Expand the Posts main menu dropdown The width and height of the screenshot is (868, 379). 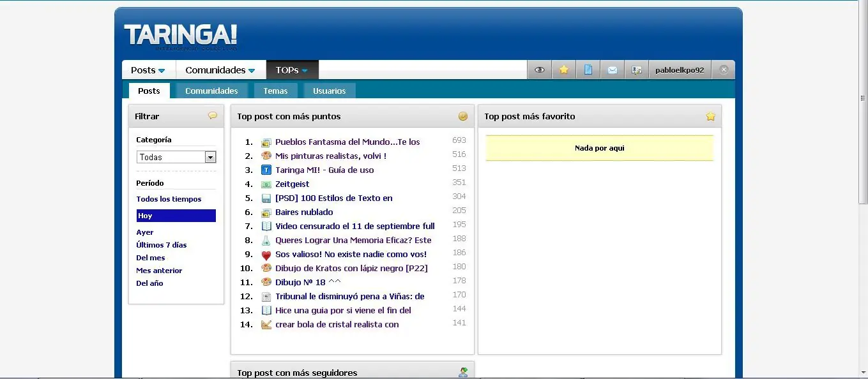coord(148,70)
